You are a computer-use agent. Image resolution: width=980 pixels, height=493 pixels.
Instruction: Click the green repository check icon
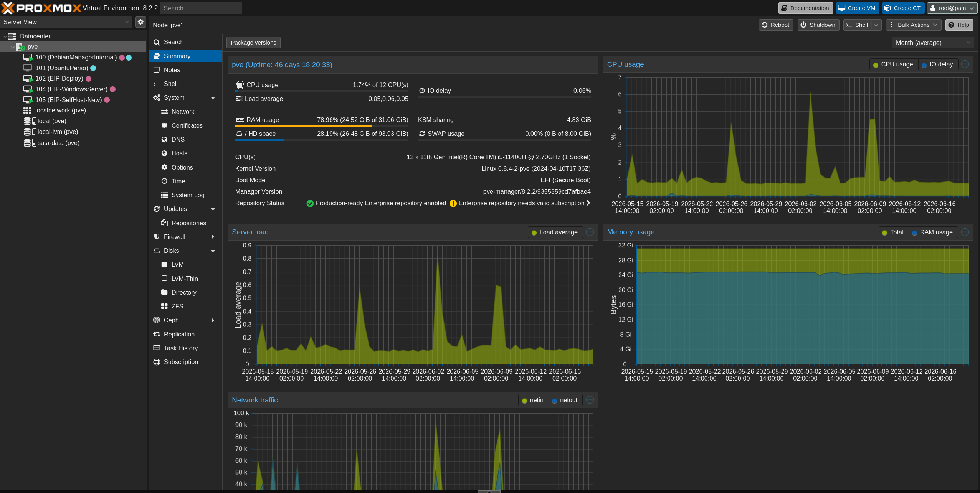[310, 203]
